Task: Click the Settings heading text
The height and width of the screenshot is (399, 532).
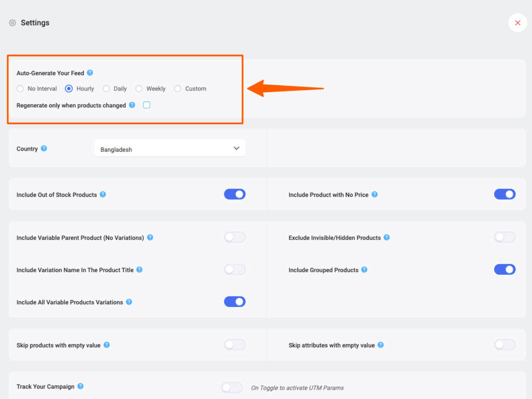Action: click(x=35, y=23)
